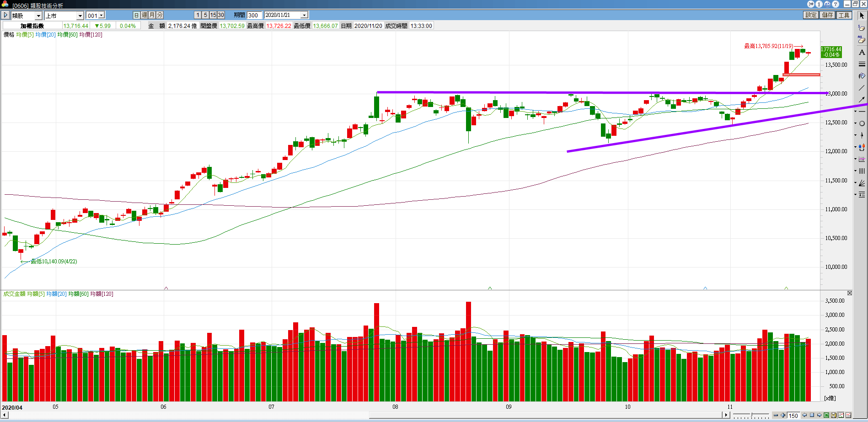This screenshot has width=868, height=422.
Task: Open the line thickness tool
Action: 862,64
